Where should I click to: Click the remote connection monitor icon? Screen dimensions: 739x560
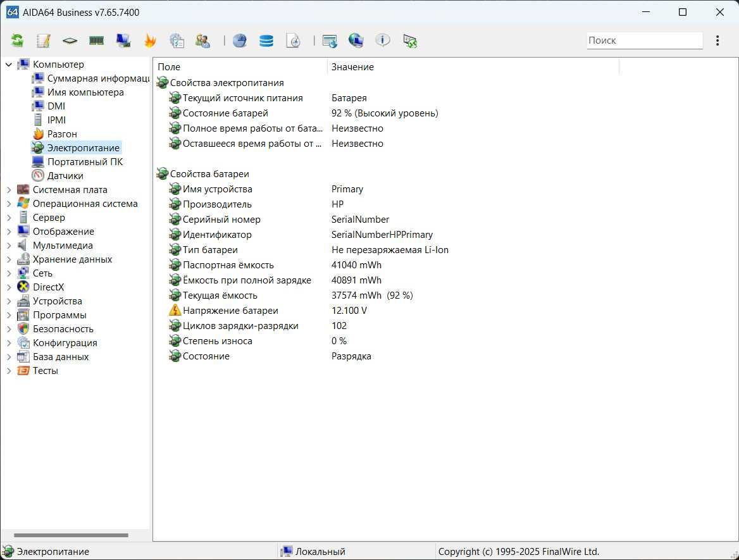point(410,40)
